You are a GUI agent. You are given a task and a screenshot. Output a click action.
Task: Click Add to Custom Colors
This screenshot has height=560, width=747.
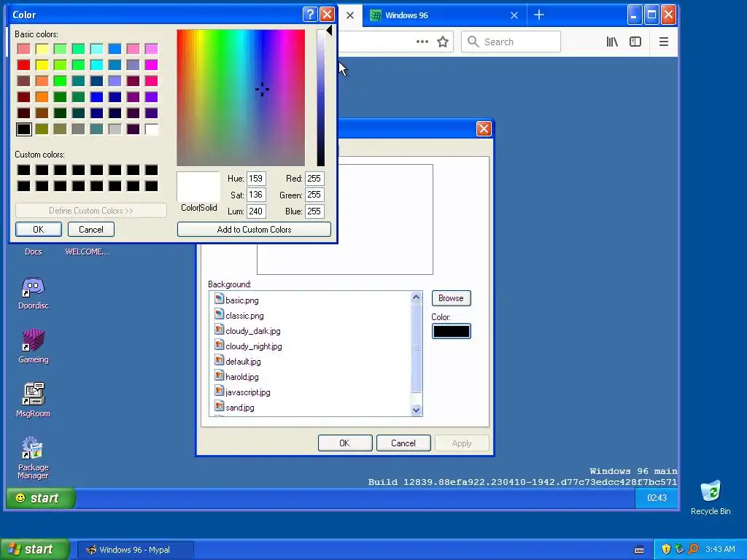click(x=254, y=229)
